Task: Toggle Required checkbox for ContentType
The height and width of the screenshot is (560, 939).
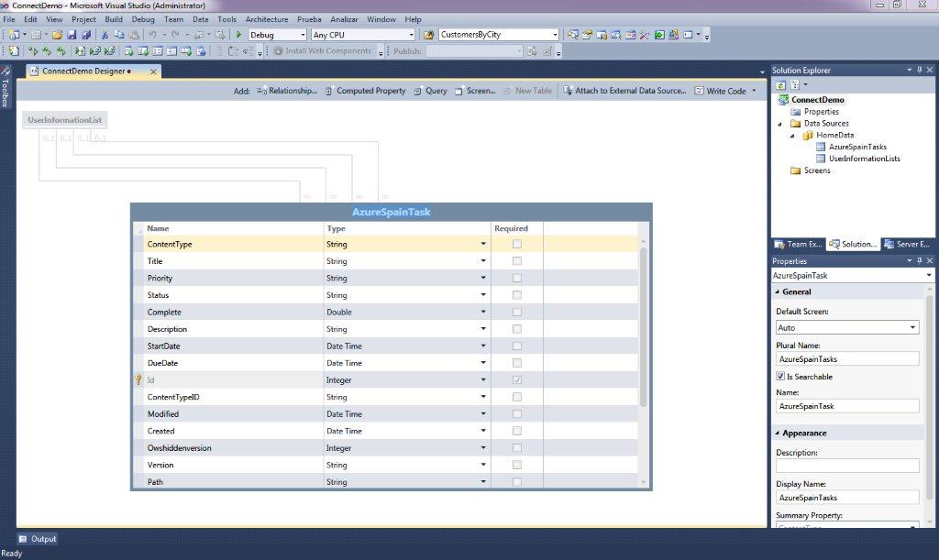Action: coord(517,244)
